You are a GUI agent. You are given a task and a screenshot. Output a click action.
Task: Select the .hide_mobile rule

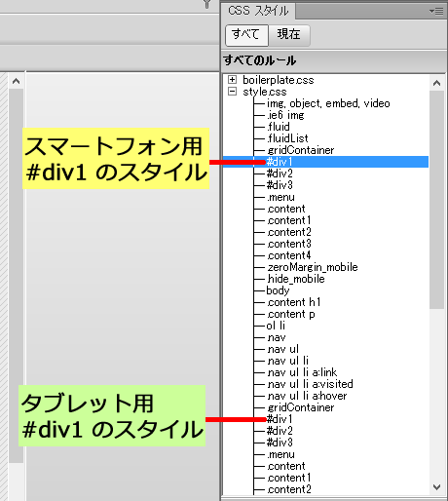point(296,279)
